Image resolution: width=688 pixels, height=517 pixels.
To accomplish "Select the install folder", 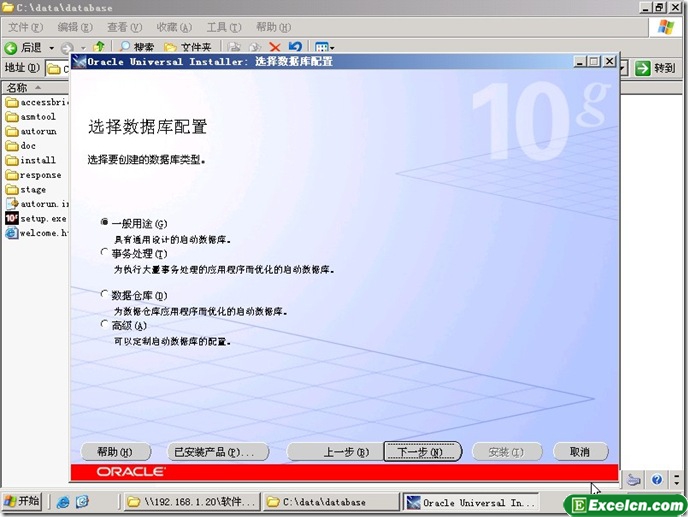I will click(x=31, y=160).
